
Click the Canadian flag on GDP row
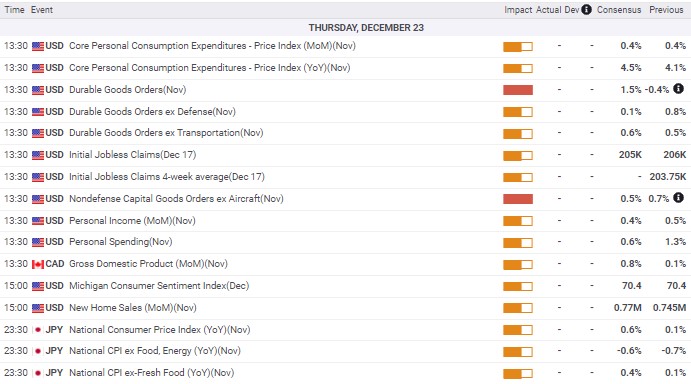point(38,265)
